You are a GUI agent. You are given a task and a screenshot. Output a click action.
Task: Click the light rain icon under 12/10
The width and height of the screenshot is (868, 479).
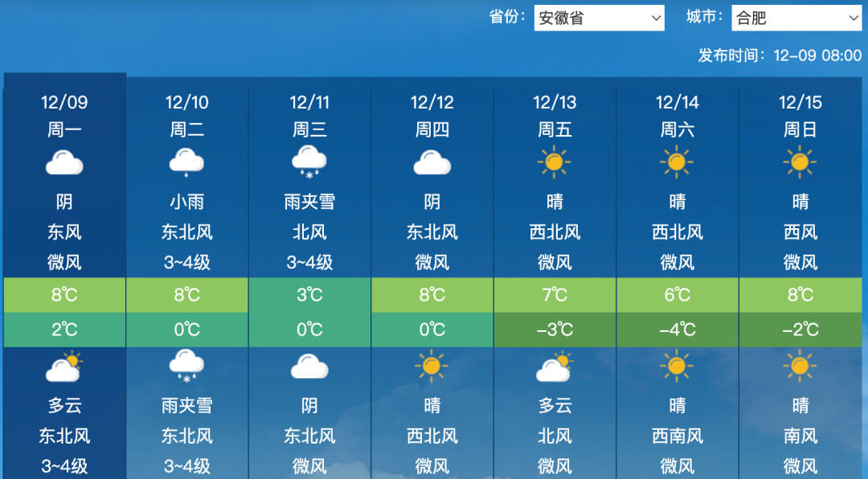click(x=186, y=162)
